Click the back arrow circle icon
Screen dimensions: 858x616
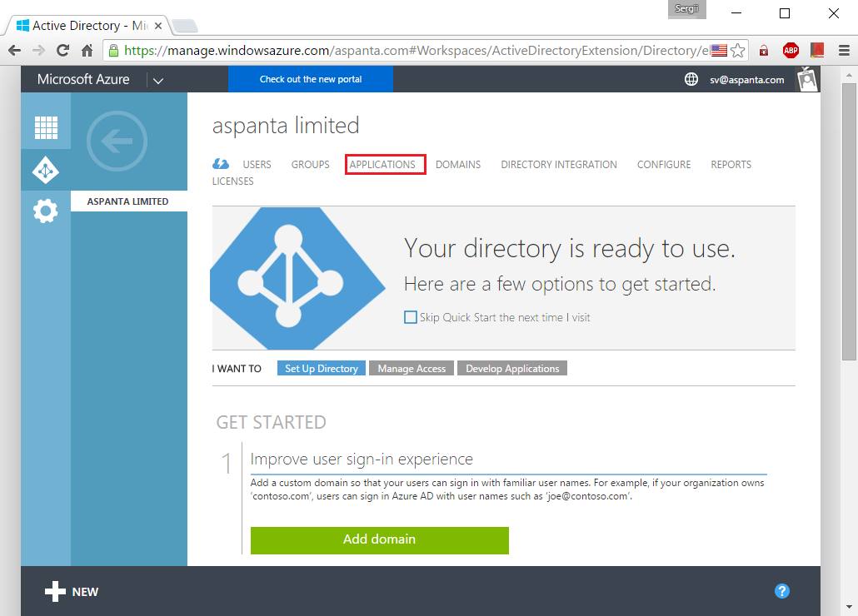(117, 142)
